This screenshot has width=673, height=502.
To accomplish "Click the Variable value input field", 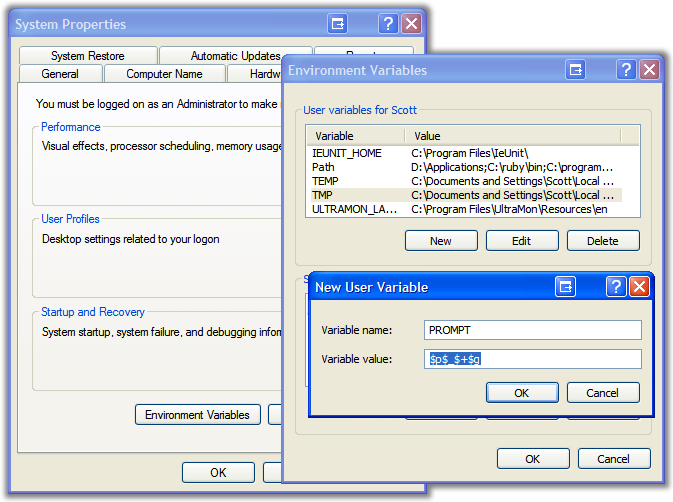I will coord(533,359).
